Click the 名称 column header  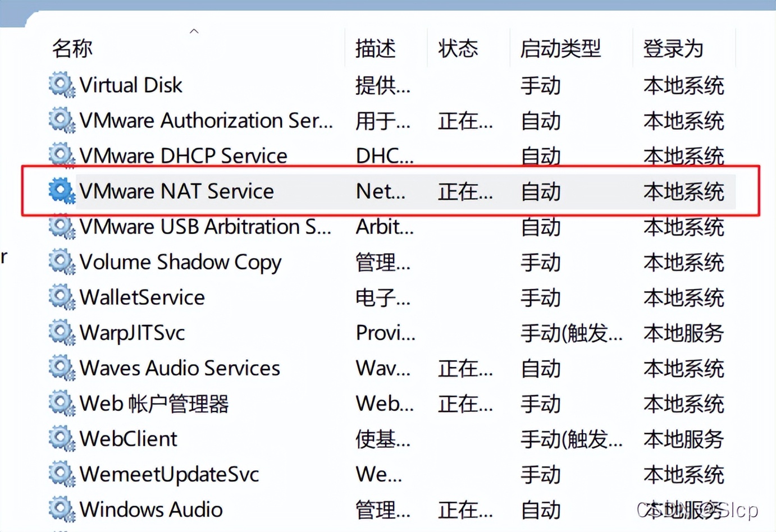coord(71,49)
